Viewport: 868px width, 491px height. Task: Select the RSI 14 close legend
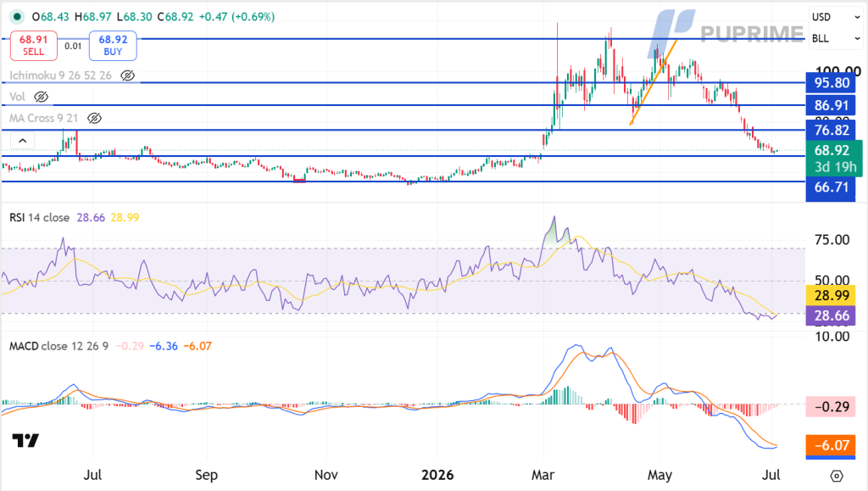(x=39, y=218)
